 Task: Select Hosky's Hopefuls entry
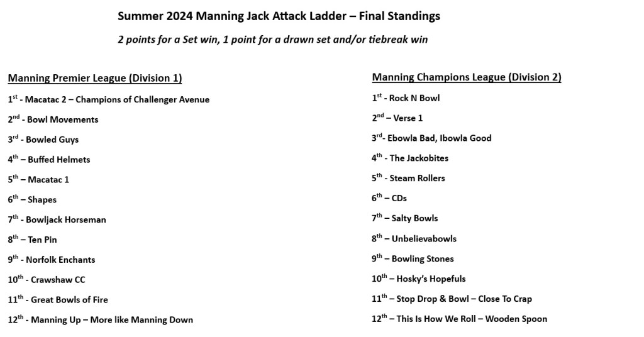[x=419, y=279]
